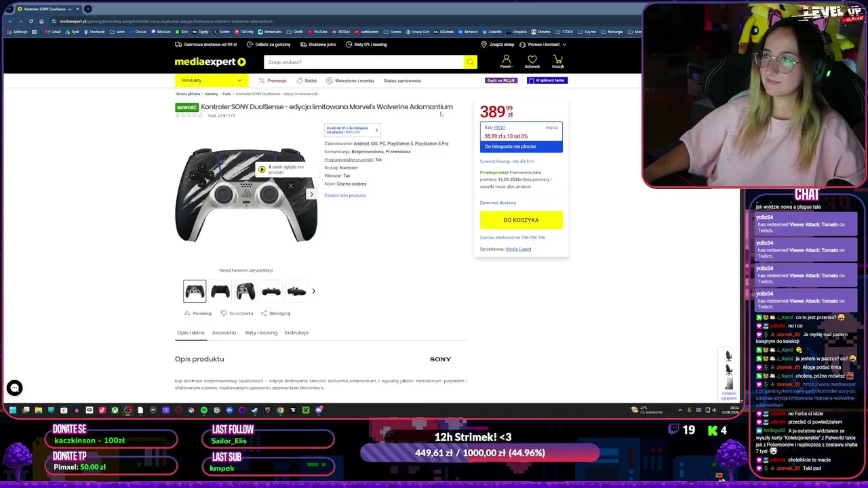Expand installment details via więcej
The height and width of the screenshot is (488, 868).
551,127
